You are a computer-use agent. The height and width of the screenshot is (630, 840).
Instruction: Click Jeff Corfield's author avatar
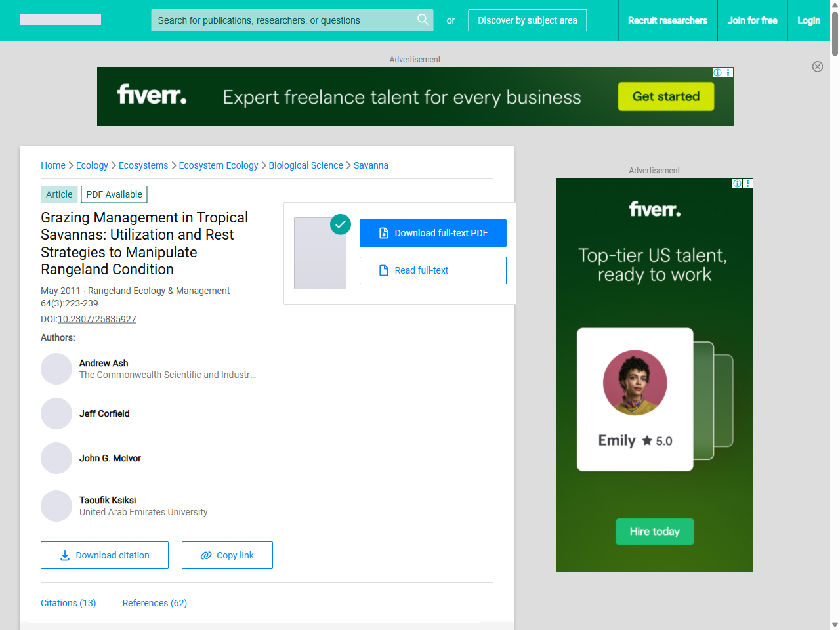coord(56,413)
